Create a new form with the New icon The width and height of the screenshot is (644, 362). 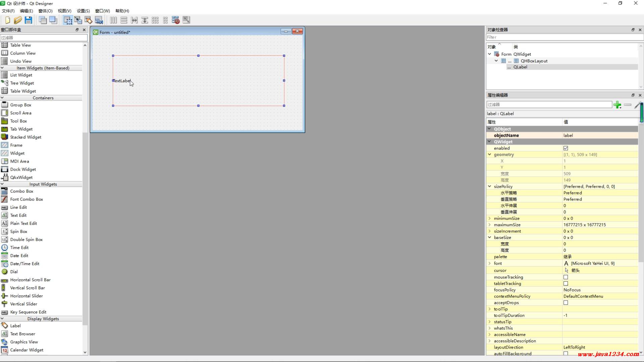pyautogui.click(x=7, y=20)
